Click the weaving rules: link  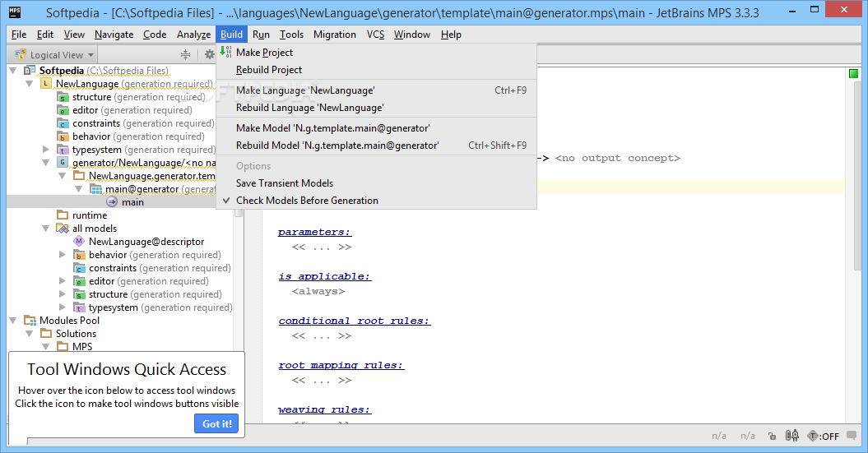pos(324,410)
